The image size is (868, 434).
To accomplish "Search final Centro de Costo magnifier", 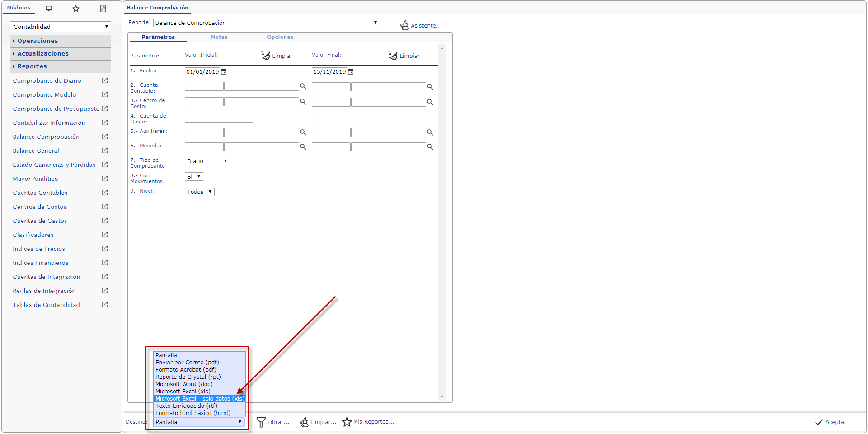I will 430,102.
